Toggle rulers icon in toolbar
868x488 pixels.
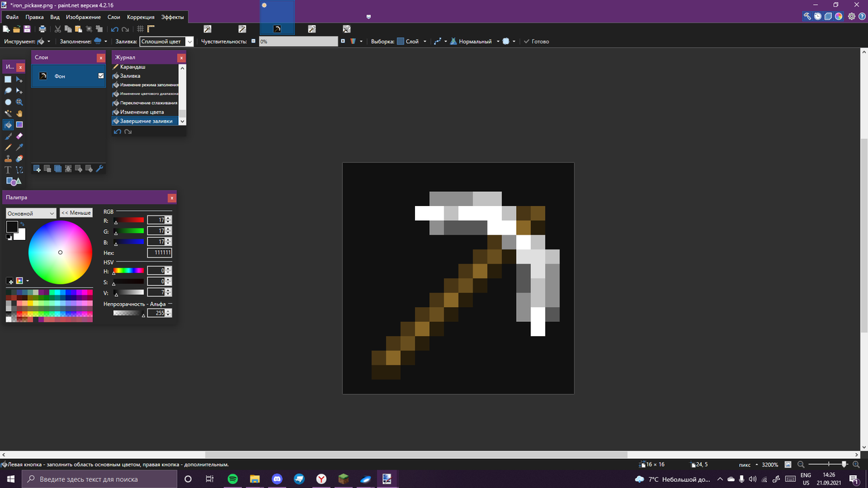click(x=151, y=29)
